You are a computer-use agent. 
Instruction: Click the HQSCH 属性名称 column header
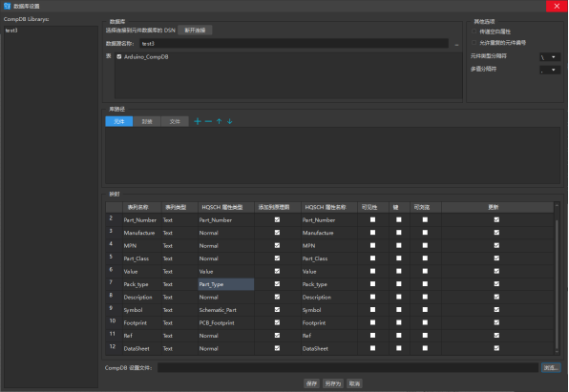(x=329, y=207)
